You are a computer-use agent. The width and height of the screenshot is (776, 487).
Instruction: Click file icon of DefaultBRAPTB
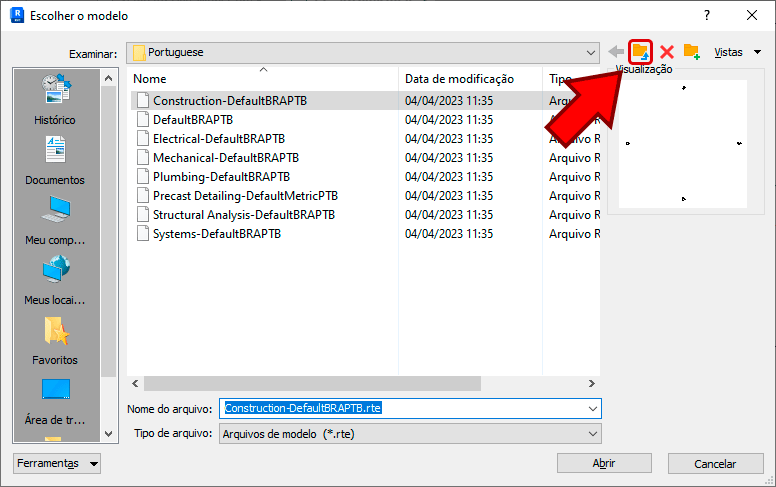click(x=143, y=119)
